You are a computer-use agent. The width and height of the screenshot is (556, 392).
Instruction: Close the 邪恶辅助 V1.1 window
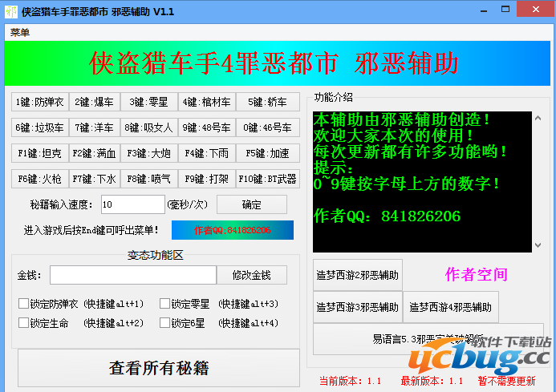(x=536, y=9)
